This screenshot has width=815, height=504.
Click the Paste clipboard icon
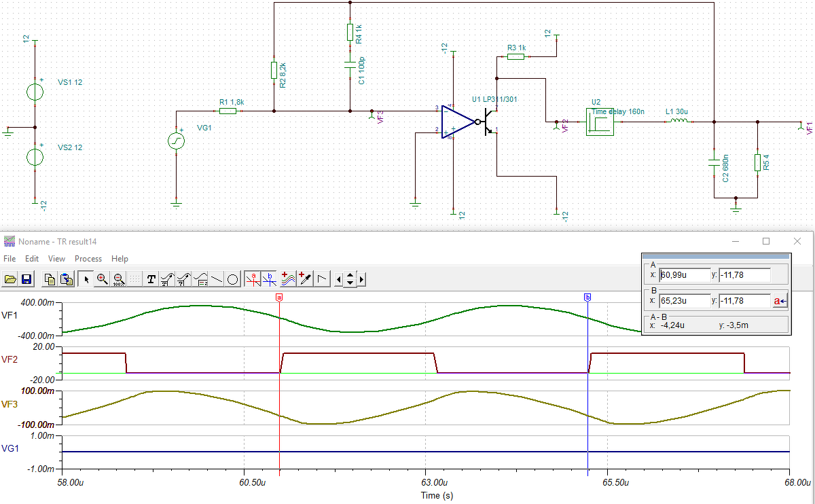coord(66,278)
